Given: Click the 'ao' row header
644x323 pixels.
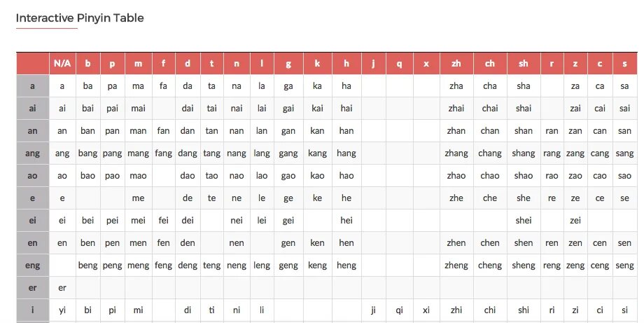Looking at the screenshot, I should tap(32, 175).
